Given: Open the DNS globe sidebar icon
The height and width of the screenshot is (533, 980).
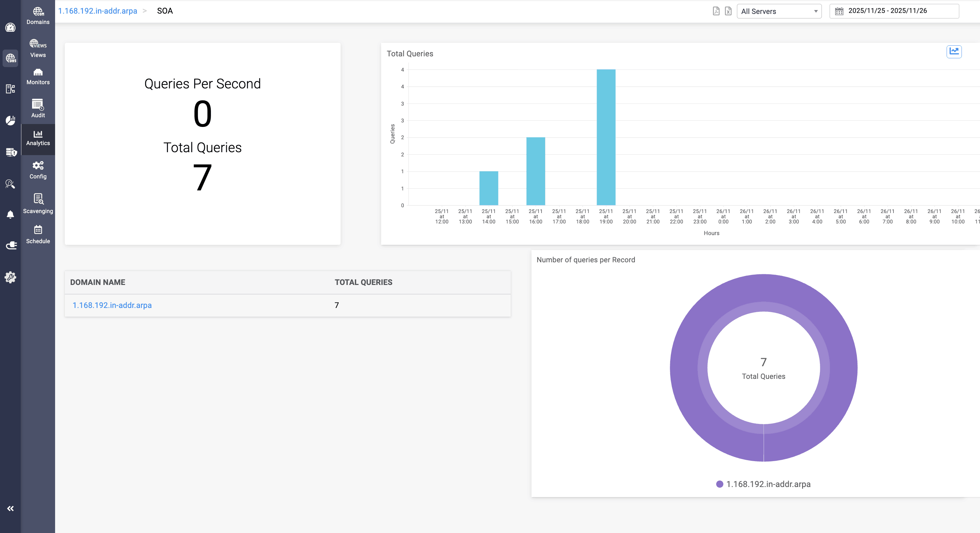Looking at the screenshot, I should pyautogui.click(x=10, y=58).
